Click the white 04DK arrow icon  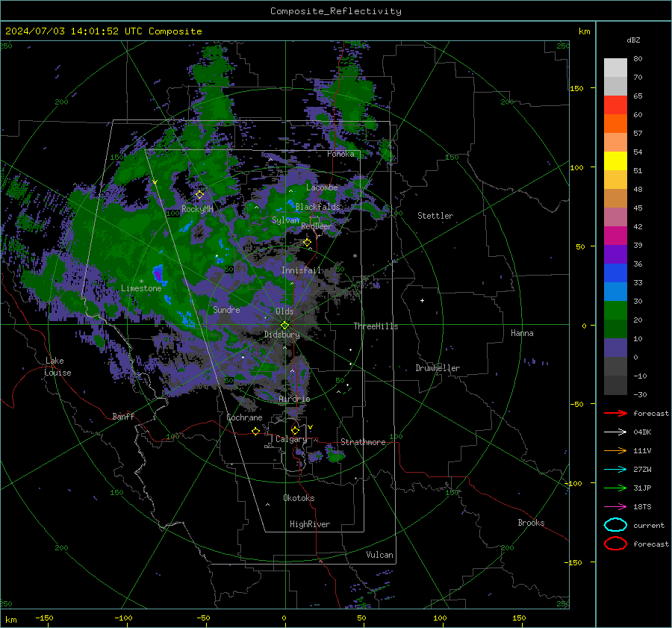615,432
